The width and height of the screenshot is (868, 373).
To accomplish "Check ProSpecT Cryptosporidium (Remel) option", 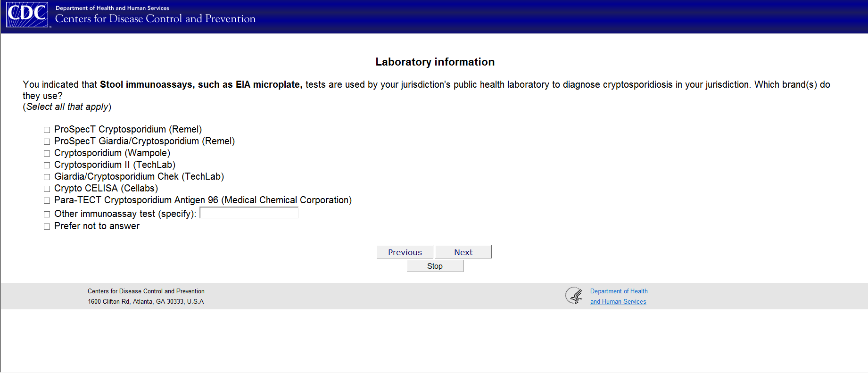I will click(47, 130).
